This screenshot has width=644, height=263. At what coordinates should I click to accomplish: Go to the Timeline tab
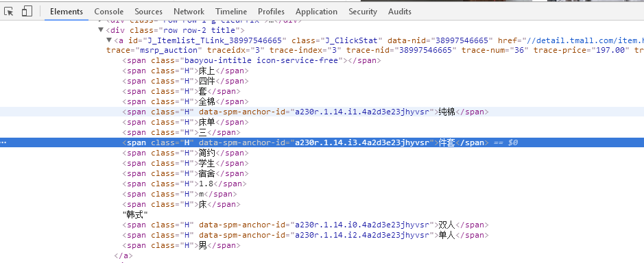pyautogui.click(x=231, y=12)
